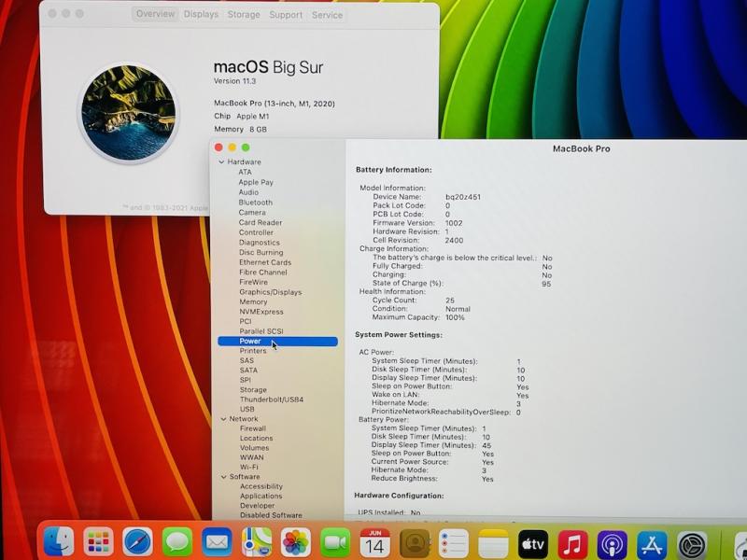Select Disabled Software in sidebar
The image size is (747, 560).
[271, 515]
